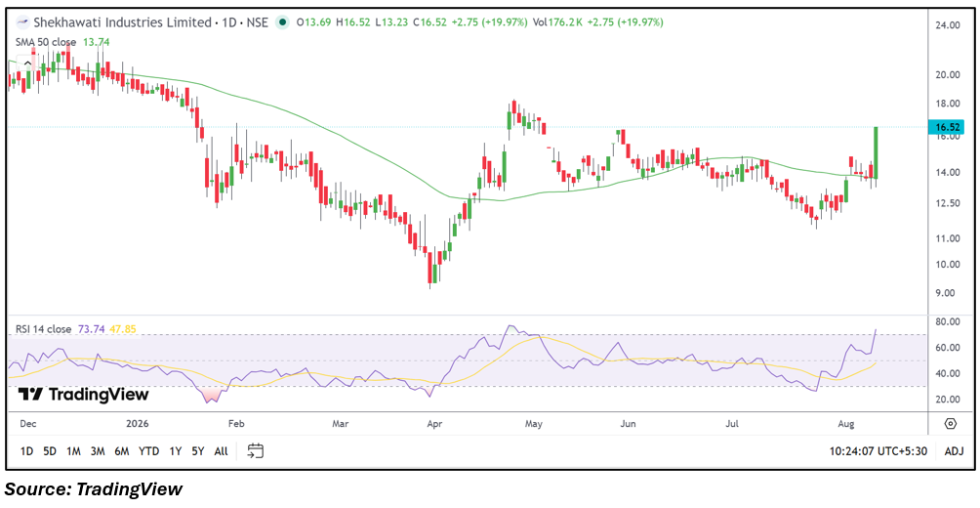Select the 1D time range

[26, 451]
